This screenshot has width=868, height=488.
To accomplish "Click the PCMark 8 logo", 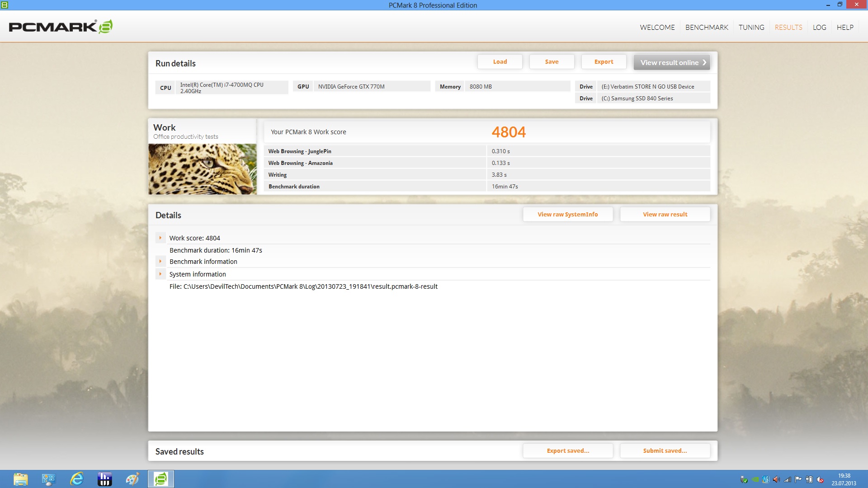I will pyautogui.click(x=61, y=26).
